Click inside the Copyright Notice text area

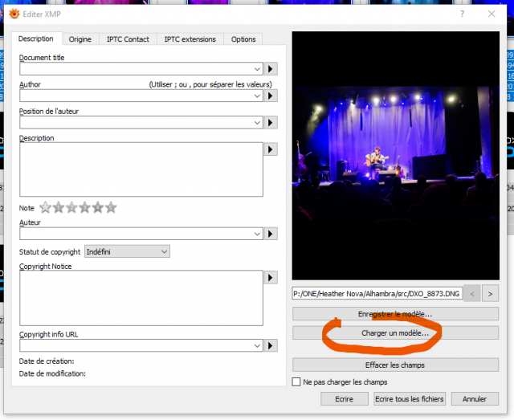[141, 298]
